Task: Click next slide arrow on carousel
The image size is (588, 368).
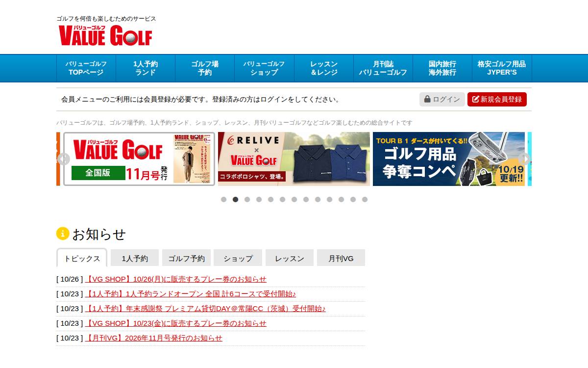Action: (x=524, y=159)
